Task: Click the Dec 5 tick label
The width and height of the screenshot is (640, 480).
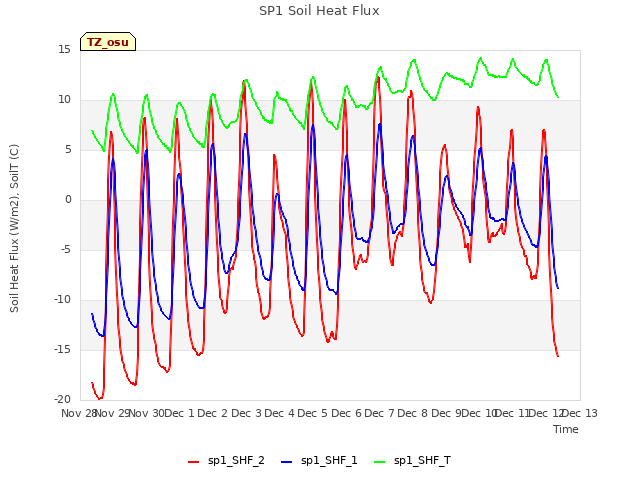Action: 312,413
